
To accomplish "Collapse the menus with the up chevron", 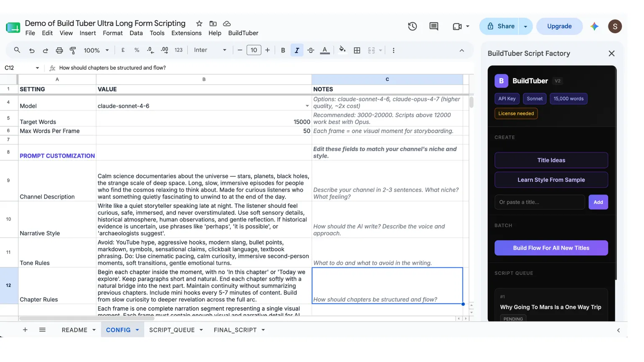I will click(x=462, y=50).
